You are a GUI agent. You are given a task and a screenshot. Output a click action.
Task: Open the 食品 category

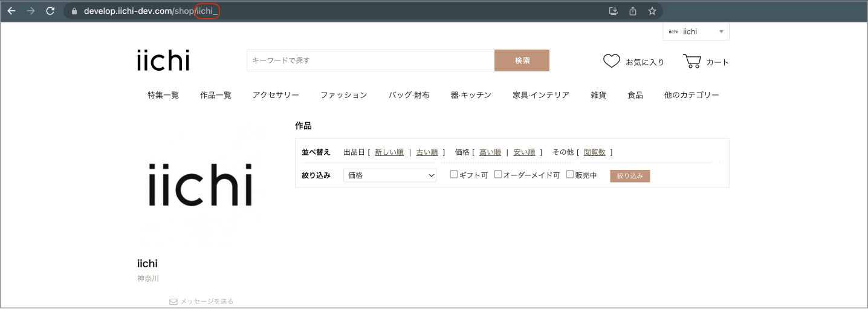635,95
